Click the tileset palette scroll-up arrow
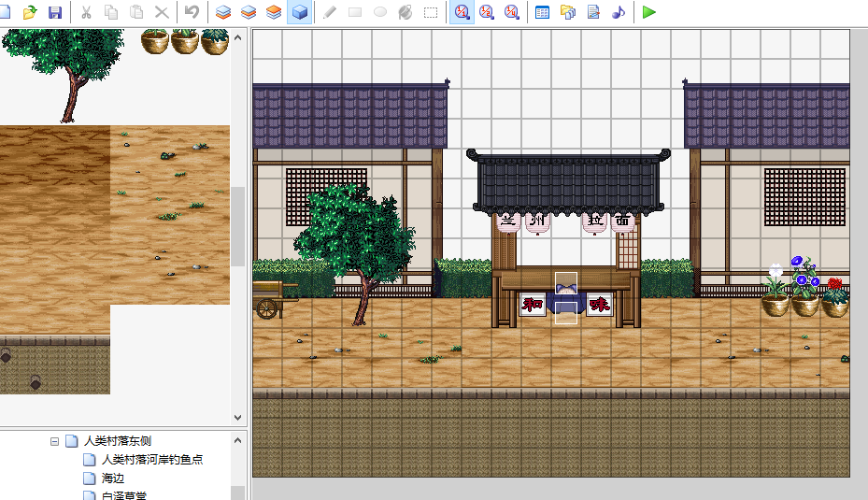Image resolution: width=868 pixels, height=500 pixels. 238,37
